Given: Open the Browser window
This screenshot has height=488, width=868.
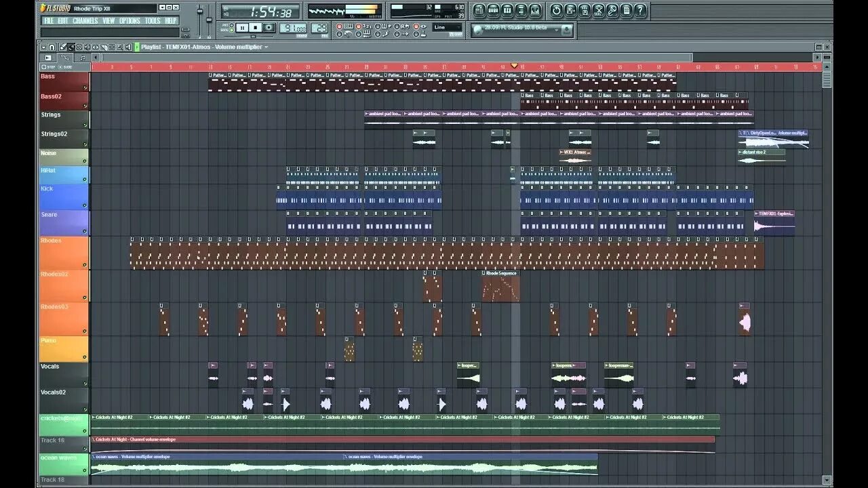Looking at the screenshot, I should tap(521, 10).
